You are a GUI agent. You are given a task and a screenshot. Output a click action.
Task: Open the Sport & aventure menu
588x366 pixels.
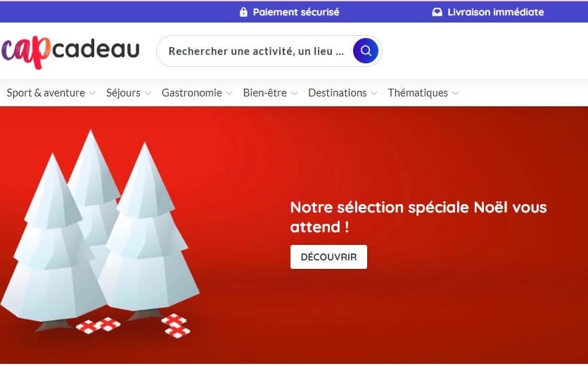(x=46, y=93)
